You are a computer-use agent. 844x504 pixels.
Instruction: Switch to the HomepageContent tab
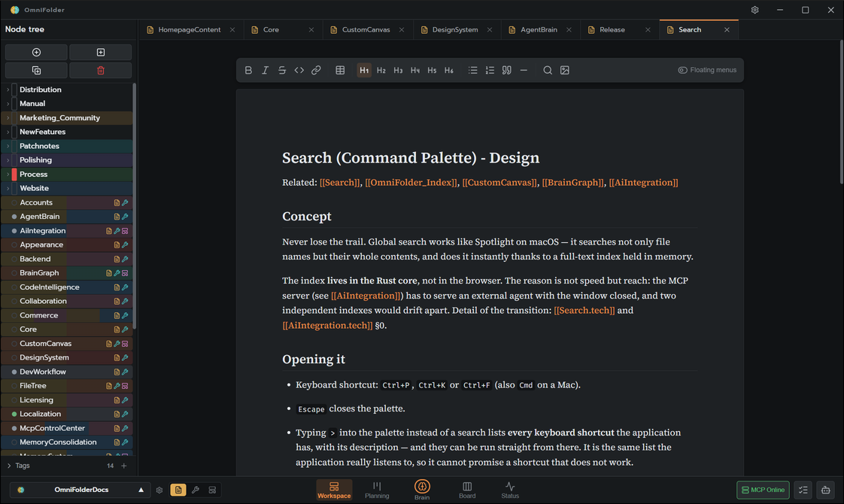[x=189, y=29]
